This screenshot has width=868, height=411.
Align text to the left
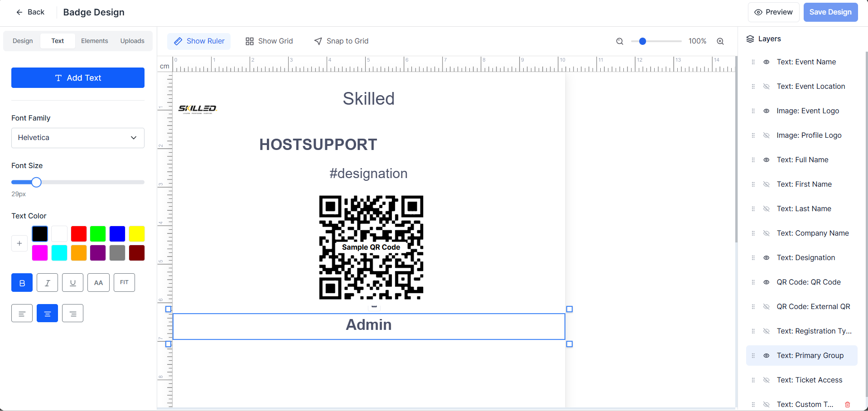[x=22, y=313]
